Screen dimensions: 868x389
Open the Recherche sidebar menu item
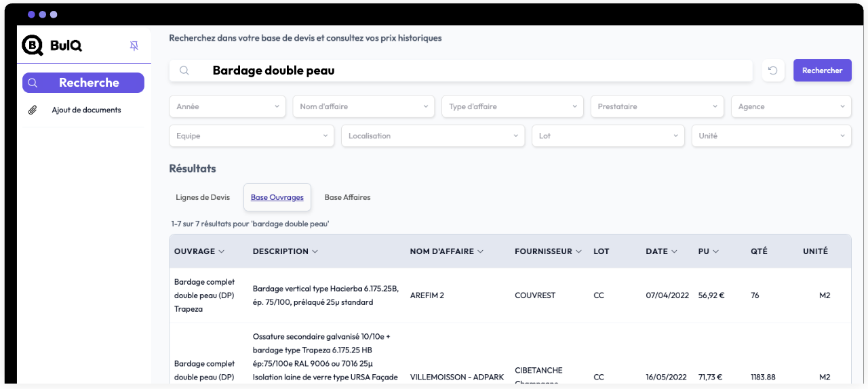pyautogui.click(x=83, y=83)
